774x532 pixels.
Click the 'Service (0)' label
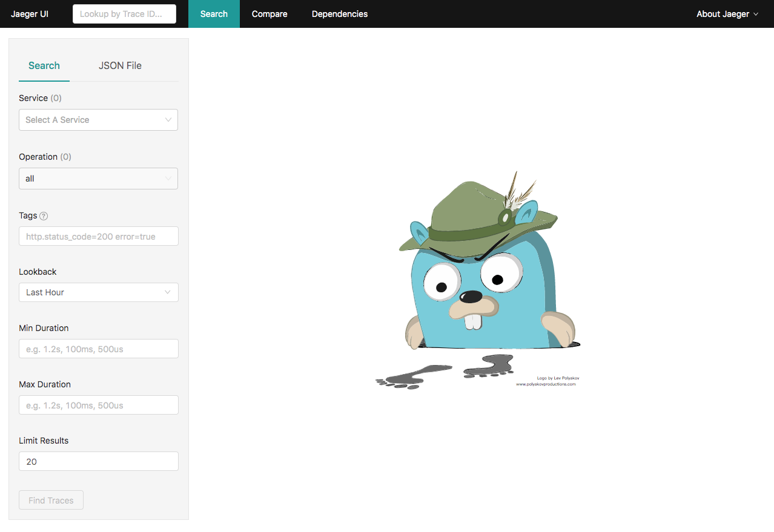(x=40, y=98)
